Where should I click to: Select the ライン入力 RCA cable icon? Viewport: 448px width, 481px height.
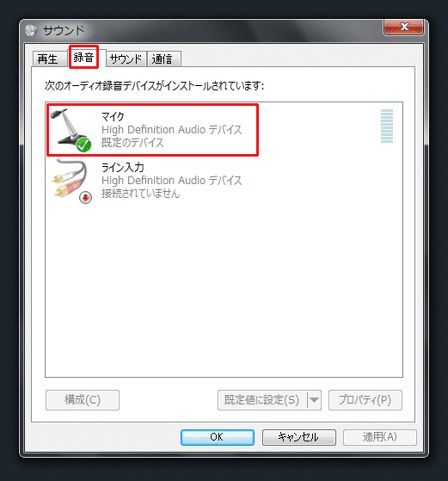point(71,181)
